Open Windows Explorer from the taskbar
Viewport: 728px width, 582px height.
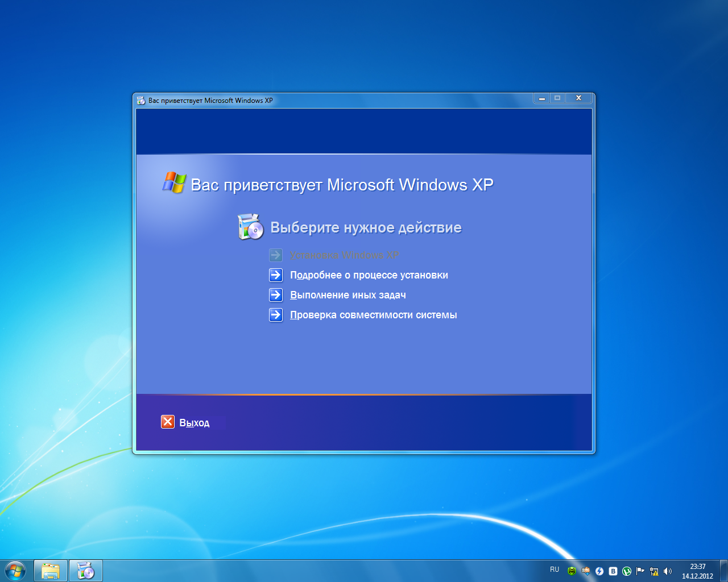(51, 571)
